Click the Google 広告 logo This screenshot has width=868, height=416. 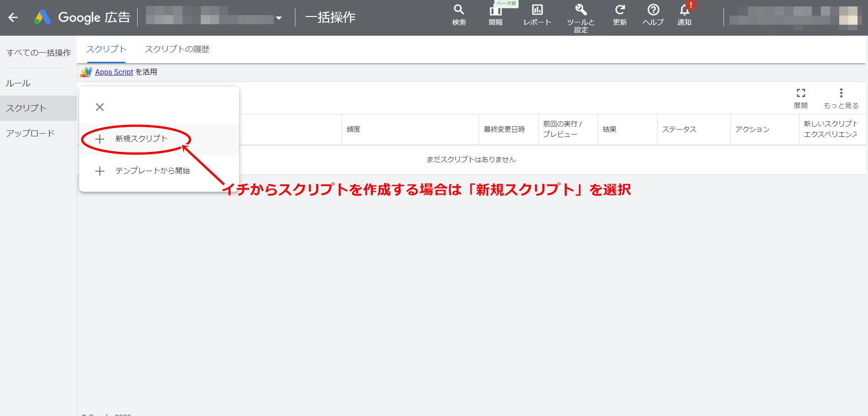[x=82, y=17]
